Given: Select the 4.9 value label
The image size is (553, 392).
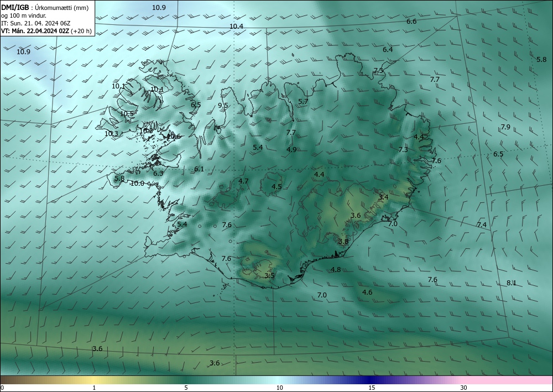Looking at the screenshot, I should pyautogui.click(x=291, y=149).
